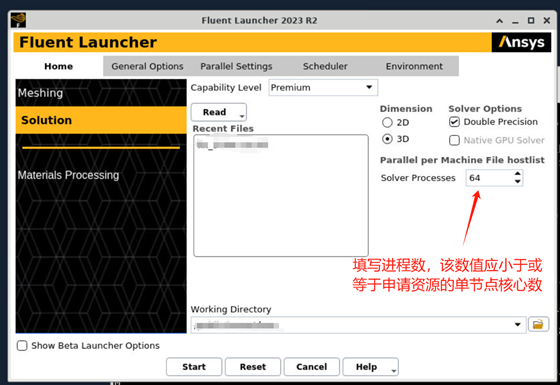Select the blurred recent file entry
560x385 pixels.
click(232, 145)
